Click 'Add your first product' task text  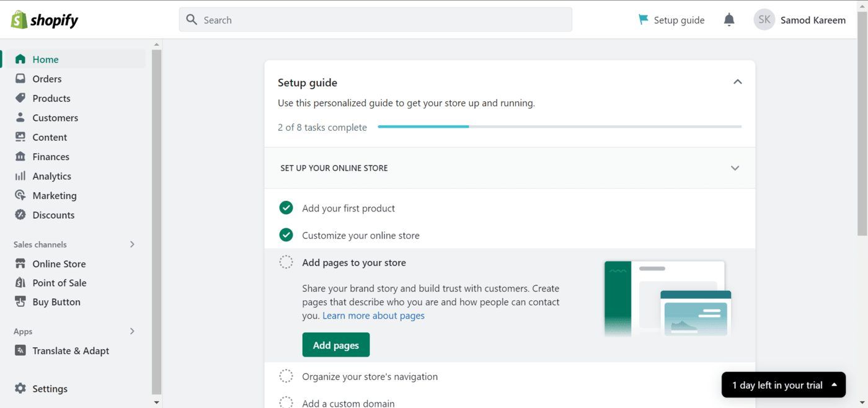coord(348,208)
